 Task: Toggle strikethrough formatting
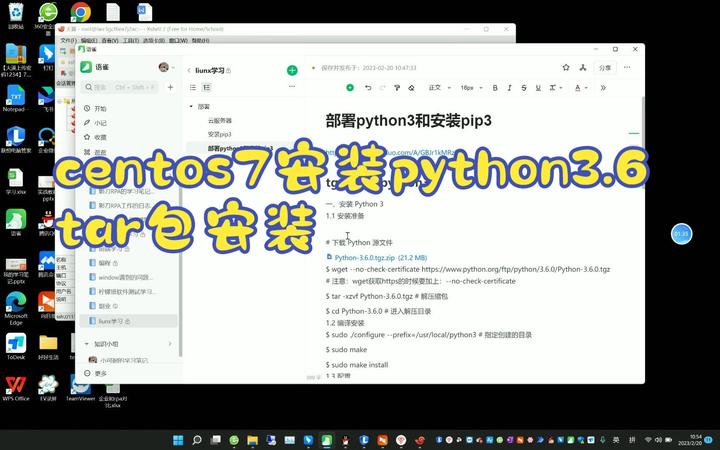524,88
